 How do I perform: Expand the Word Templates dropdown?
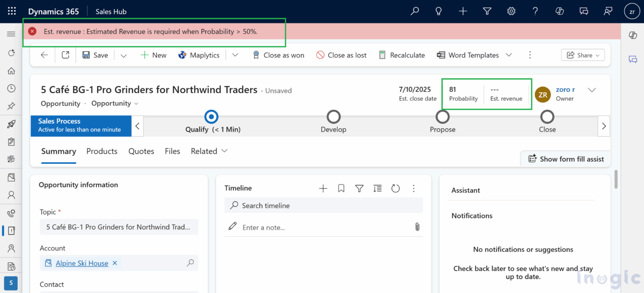(509, 55)
